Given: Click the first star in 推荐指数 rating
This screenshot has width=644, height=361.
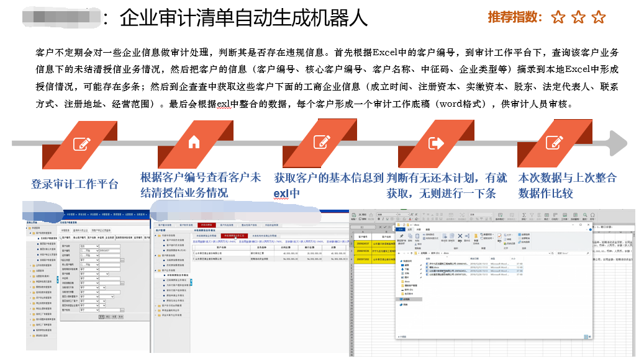Looking at the screenshot, I should coord(558,17).
